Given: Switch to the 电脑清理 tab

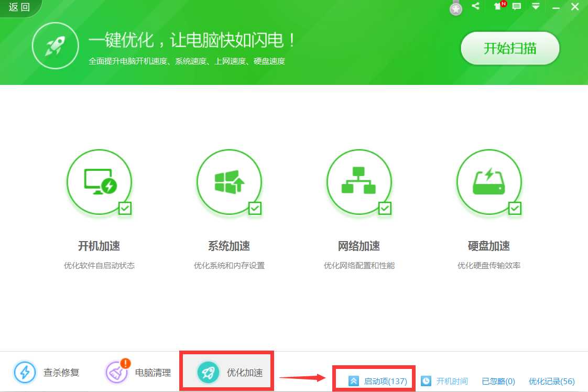Looking at the screenshot, I should (138, 372).
